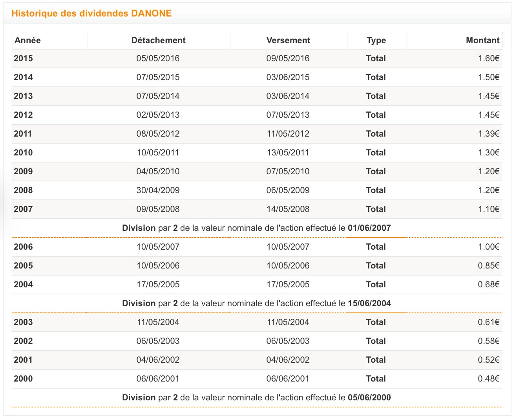515x420 pixels.
Task: Select detachment date 07/05/2015
Action: tap(158, 77)
